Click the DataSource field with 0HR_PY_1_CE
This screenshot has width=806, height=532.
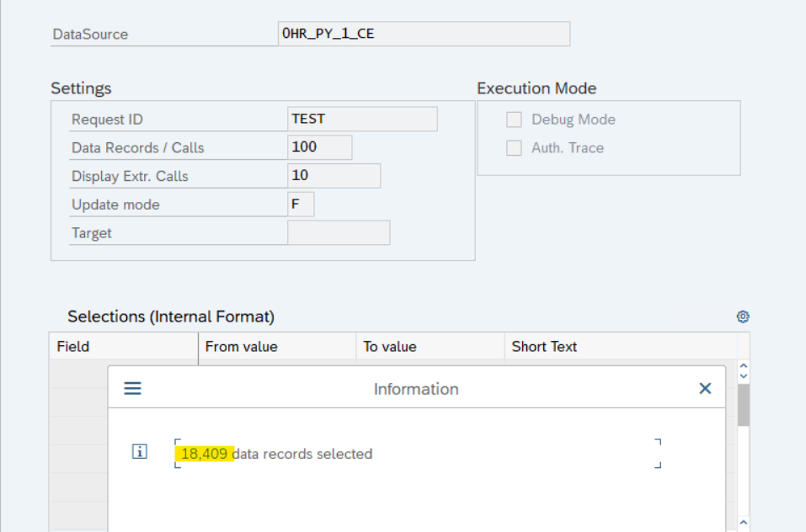[424, 34]
